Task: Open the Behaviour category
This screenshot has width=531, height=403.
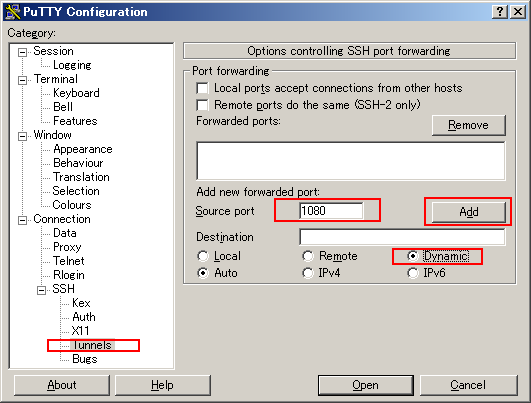Action: coord(78,163)
